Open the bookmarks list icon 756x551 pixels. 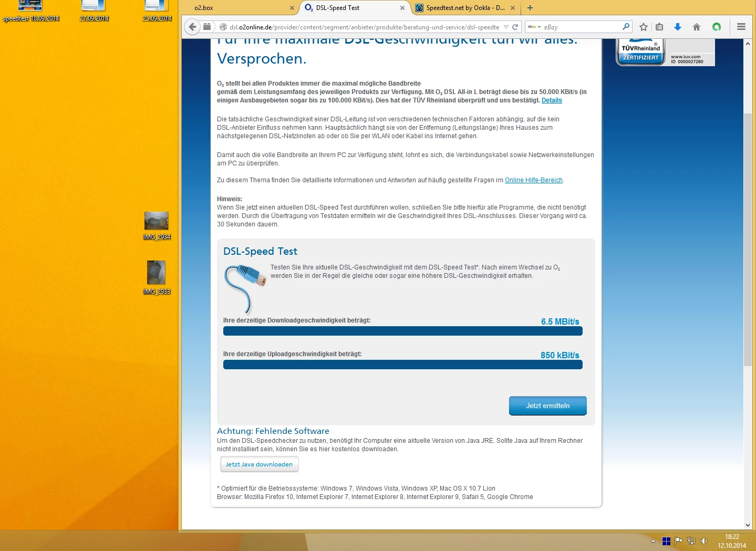click(x=659, y=27)
